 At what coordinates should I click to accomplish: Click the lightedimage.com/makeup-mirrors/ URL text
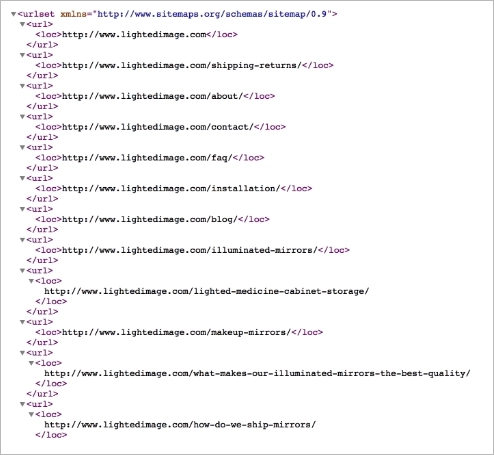(x=176, y=332)
